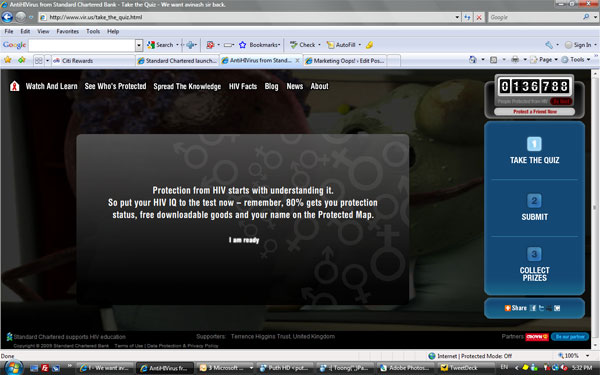
Task: Click the browser Back arrow button
Action: tap(7, 17)
